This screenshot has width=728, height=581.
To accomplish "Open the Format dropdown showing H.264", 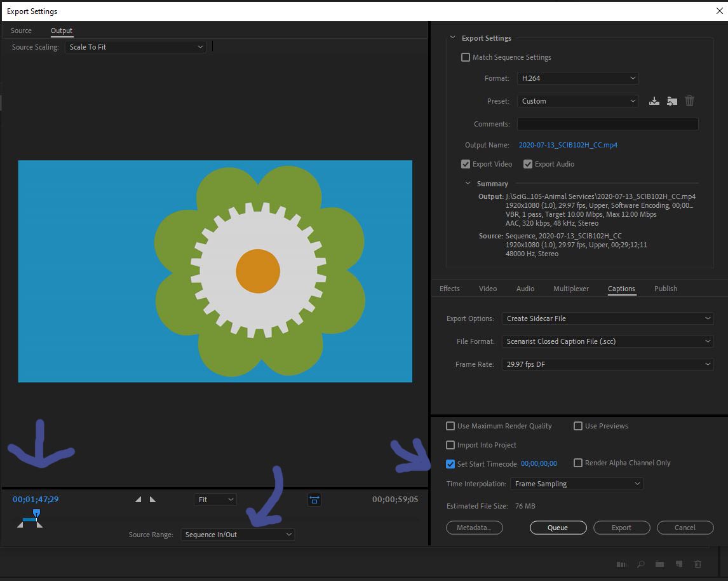I will pos(577,78).
